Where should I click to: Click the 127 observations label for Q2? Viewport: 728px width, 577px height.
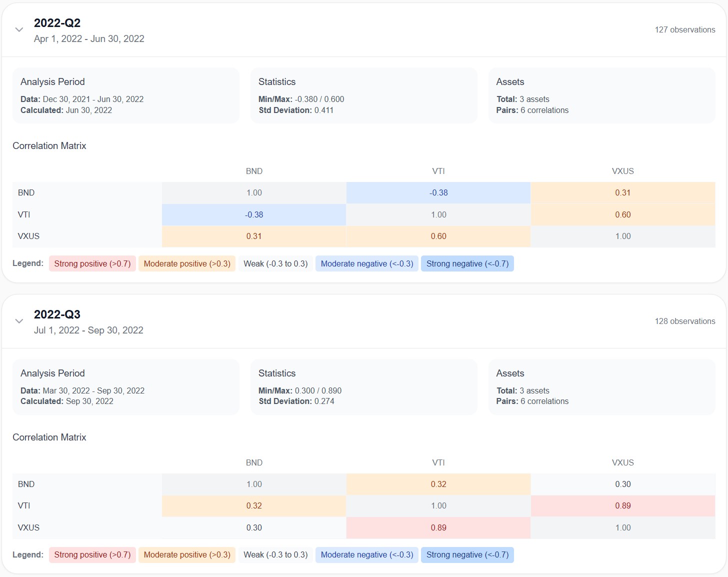tap(685, 29)
